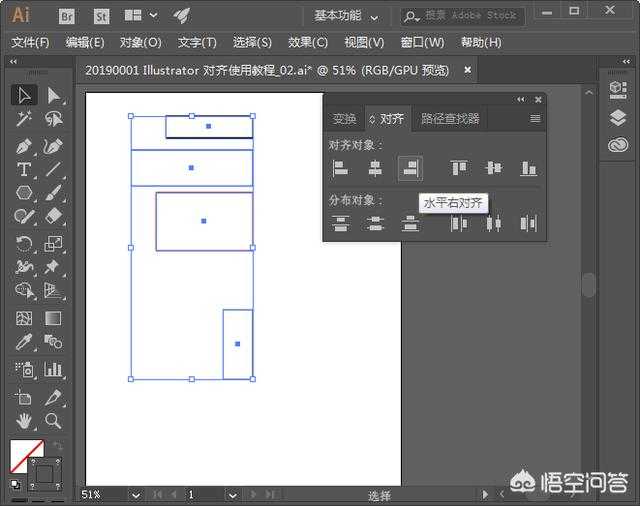Click Vertical Distribute Center button
The height and width of the screenshot is (506, 640).
tap(375, 224)
